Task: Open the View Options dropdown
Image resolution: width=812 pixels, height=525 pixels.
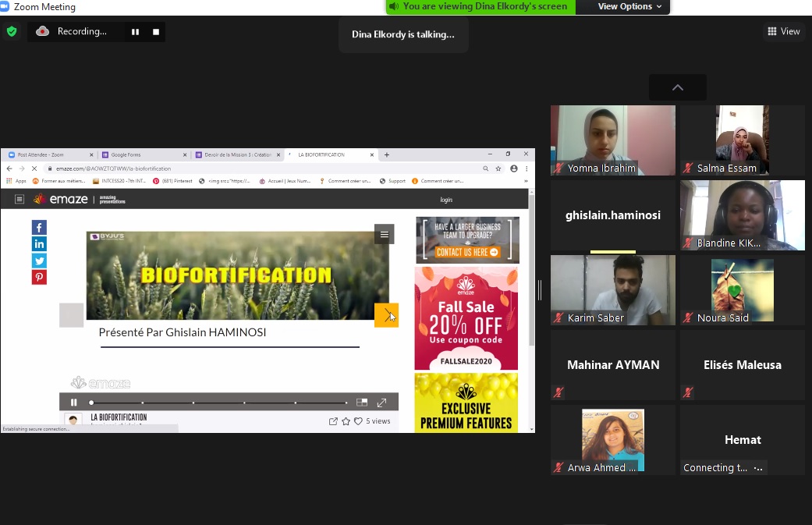Action: [x=629, y=6]
